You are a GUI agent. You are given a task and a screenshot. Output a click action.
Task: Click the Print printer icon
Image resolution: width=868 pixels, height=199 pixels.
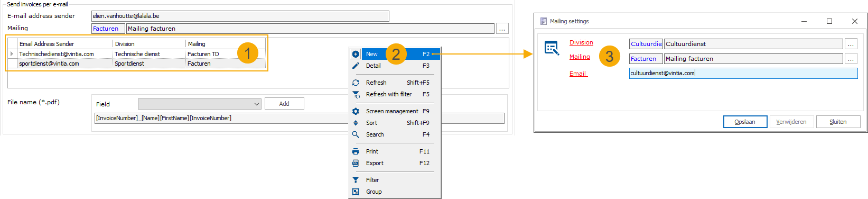[x=356, y=151]
